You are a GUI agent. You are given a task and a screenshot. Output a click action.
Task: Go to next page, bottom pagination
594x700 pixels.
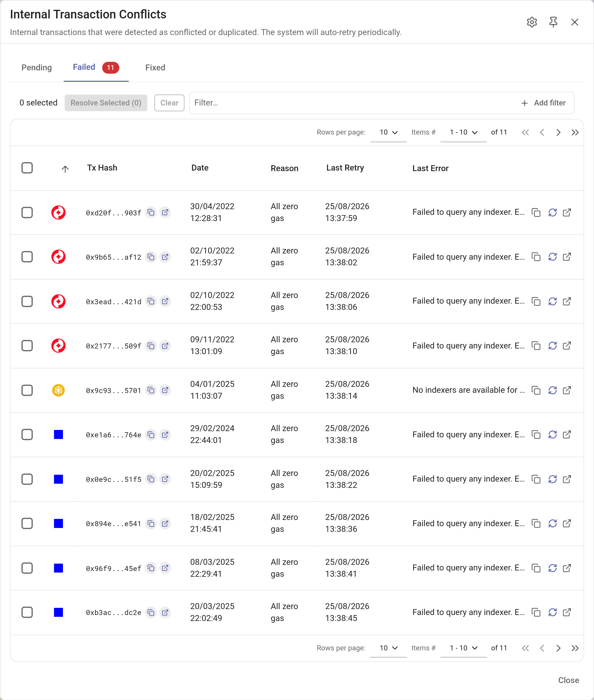[558, 648]
